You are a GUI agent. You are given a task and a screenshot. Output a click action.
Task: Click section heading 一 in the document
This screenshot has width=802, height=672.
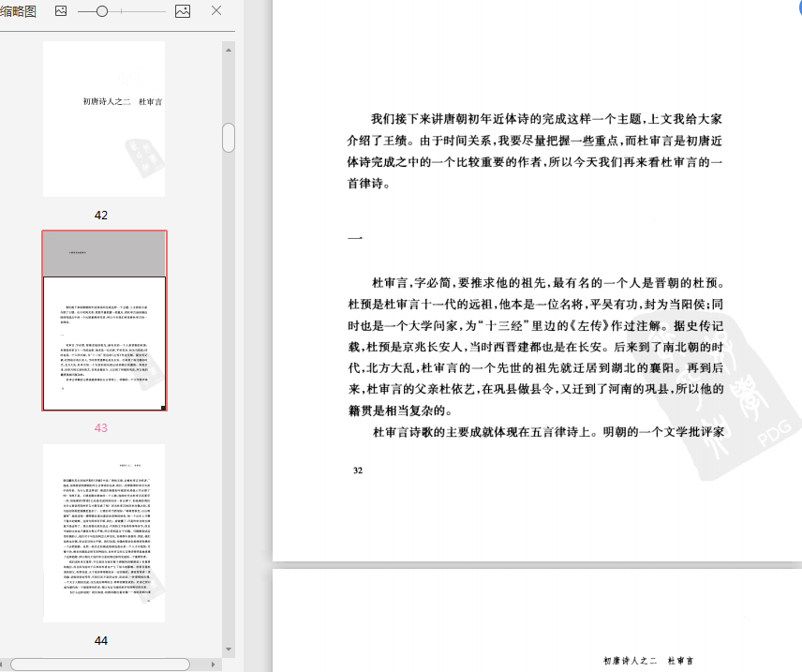pyautogui.click(x=355, y=238)
